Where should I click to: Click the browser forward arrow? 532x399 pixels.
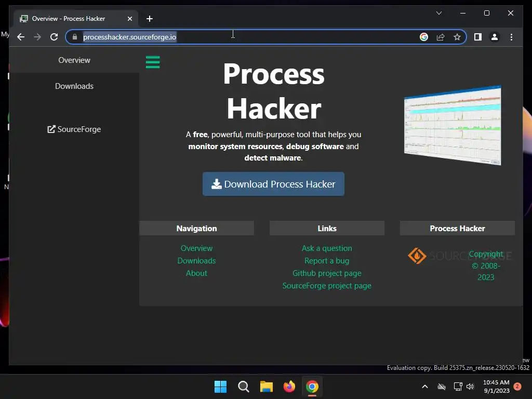pyautogui.click(x=37, y=37)
